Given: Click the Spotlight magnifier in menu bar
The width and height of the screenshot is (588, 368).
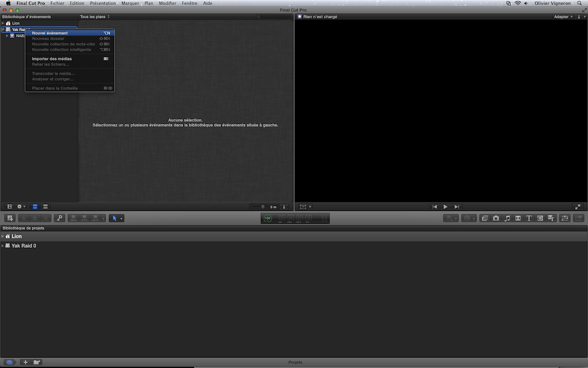Looking at the screenshot, I should pos(579,4).
